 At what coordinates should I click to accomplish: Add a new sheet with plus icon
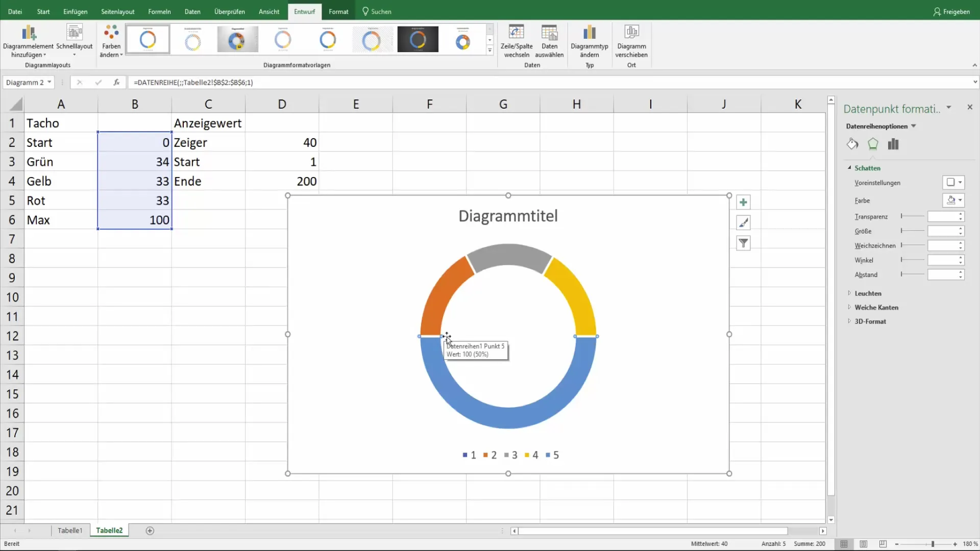click(x=150, y=531)
